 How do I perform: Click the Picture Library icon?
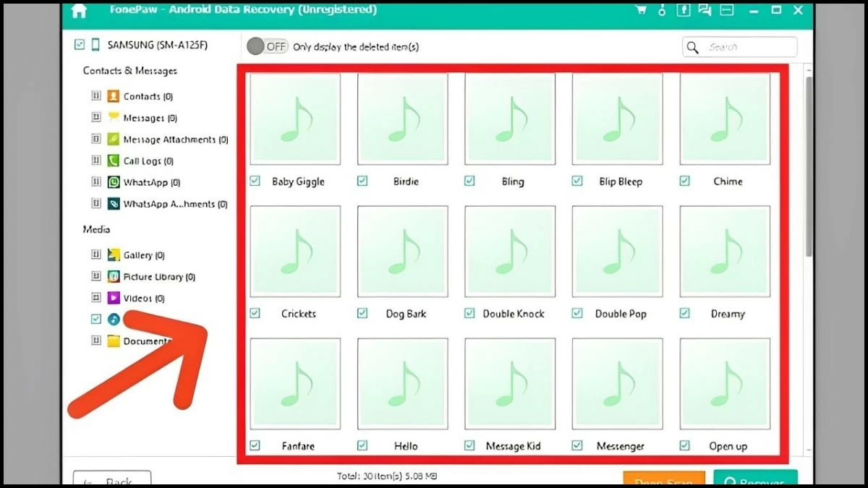click(x=112, y=276)
